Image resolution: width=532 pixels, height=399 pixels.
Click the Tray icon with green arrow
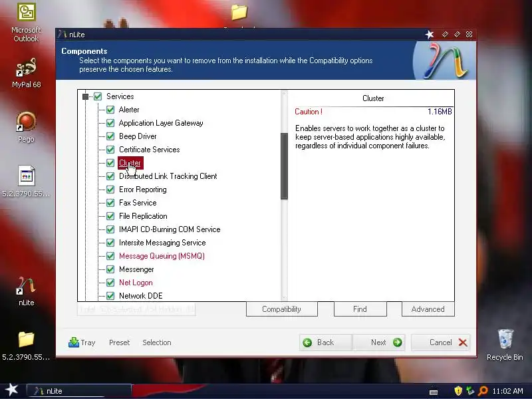pyautogui.click(x=74, y=342)
